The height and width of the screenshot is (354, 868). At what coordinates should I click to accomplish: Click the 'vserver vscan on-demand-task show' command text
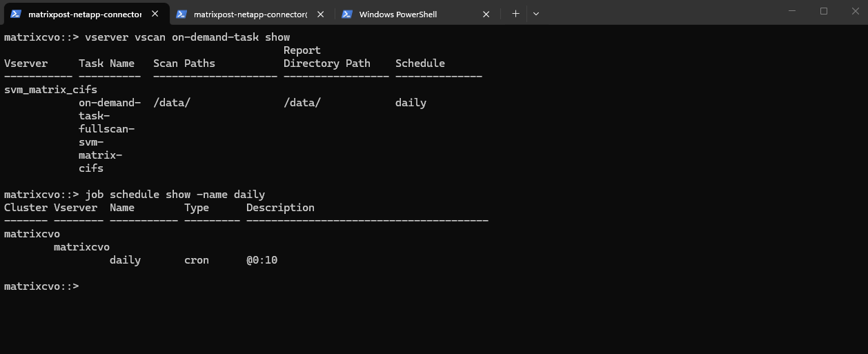click(187, 37)
